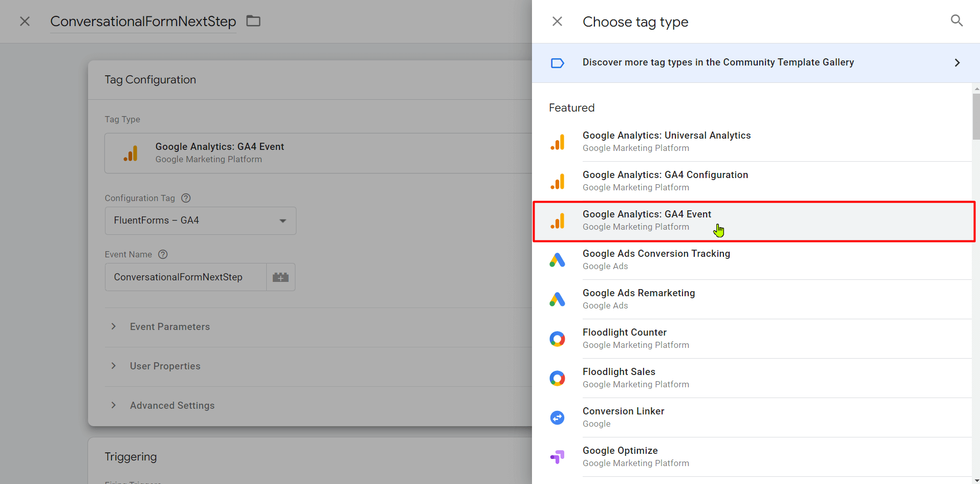Open the Configuration Tag dropdown FluentForms – GA4
Viewport: 980px width, 484px height.
(200, 221)
